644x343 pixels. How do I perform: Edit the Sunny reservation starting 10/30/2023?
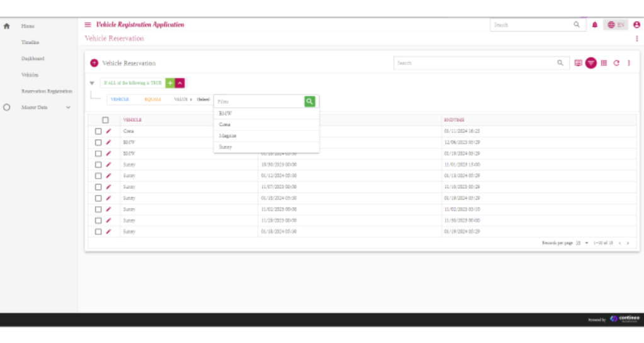[108, 164]
